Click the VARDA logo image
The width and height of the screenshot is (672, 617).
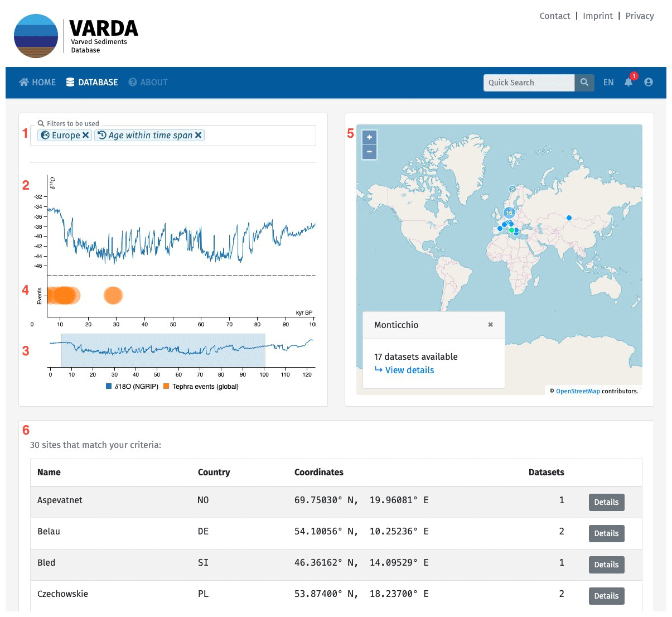36,36
